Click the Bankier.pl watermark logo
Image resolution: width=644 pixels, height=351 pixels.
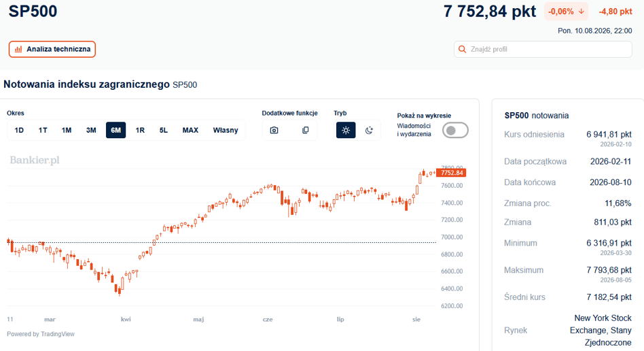tap(35, 160)
